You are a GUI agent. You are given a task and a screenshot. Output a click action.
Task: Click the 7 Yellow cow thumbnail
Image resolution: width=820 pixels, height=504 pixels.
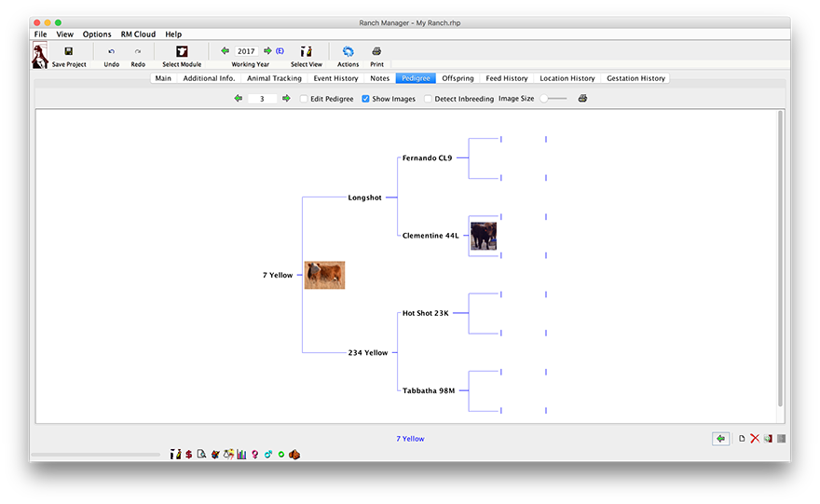pyautogui.click(x=324, y=275)
